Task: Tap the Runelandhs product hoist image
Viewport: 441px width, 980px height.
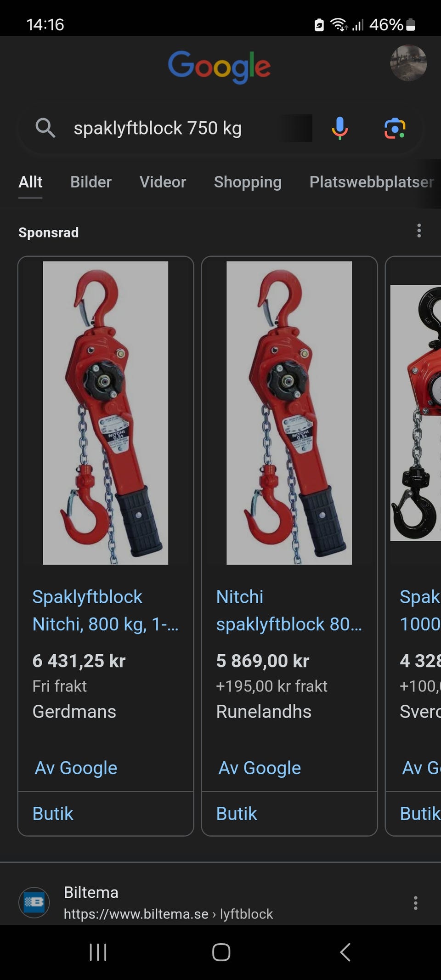Action: [x=289, y=413]
